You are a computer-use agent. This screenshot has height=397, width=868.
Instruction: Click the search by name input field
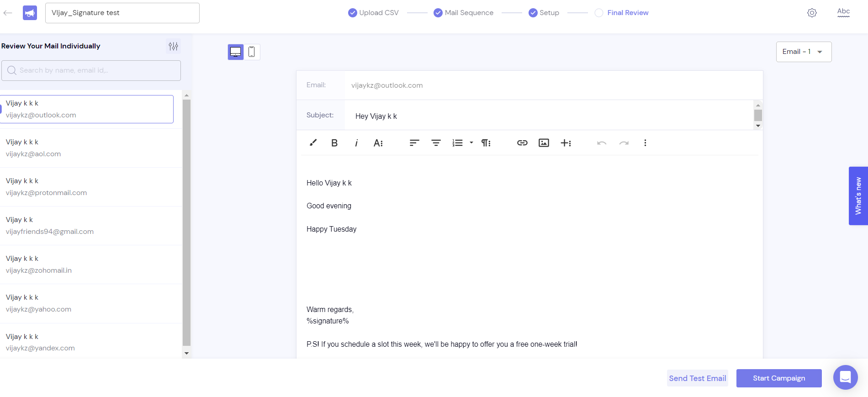pyautogui.click(x=91, y=70)
